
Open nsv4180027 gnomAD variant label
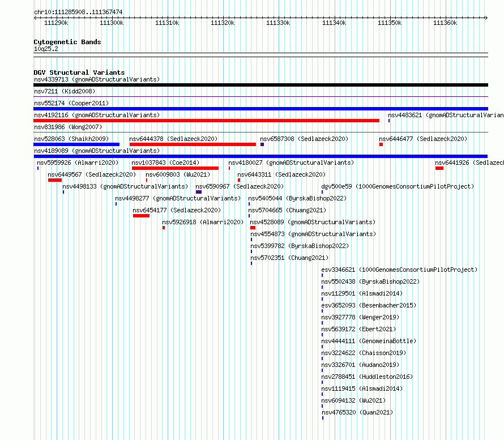(x=291, y=163)
